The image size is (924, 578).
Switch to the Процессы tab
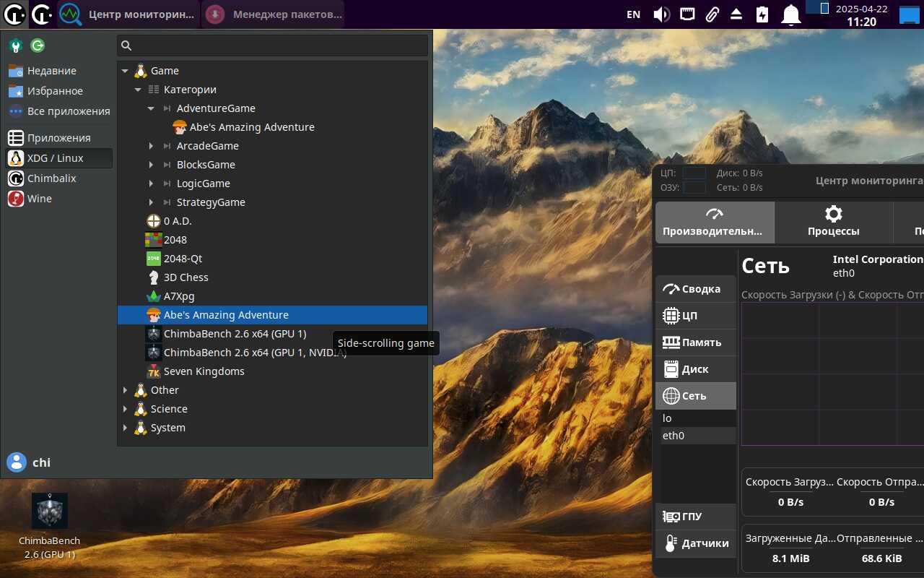coord(834,223)
